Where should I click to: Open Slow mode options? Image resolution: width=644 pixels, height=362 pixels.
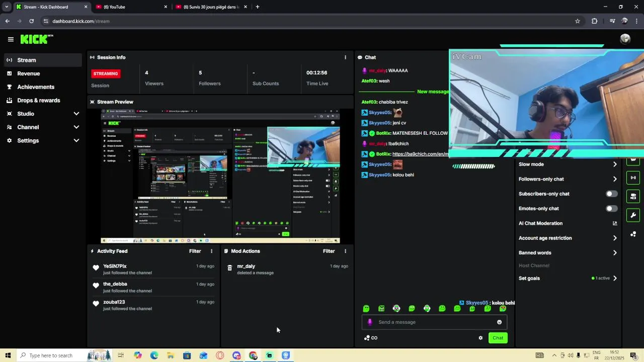(x=568, y=164)
